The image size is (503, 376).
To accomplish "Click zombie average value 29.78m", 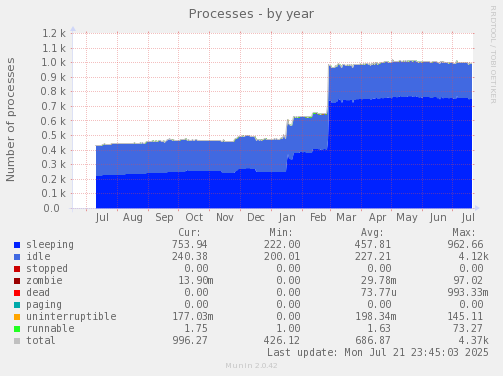I will click(x=379, y=281).
